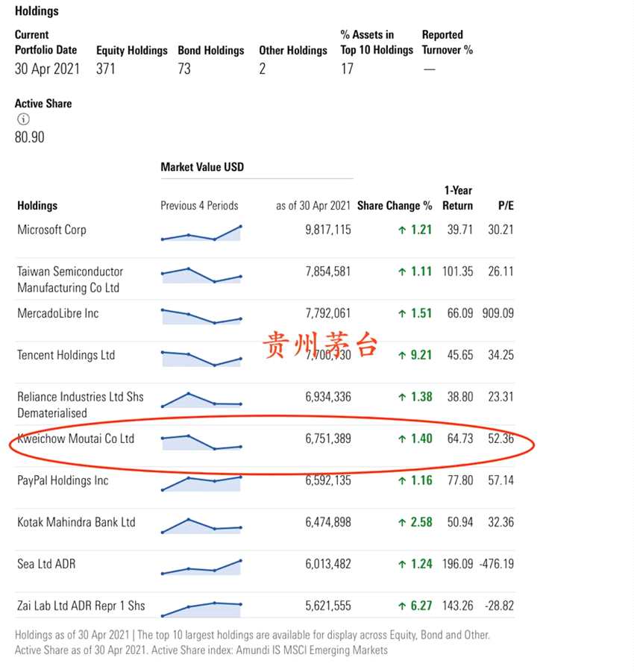This screenshot has width=634, height=672.
Task: Open the Kweichow Moutai Co Ltd holding
Action: 75,439
